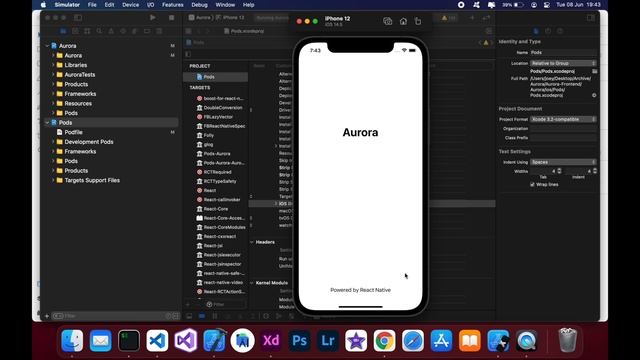This screenshot has height=360, width=640.
Task: Launch Photoshop from the Dock
Action: tap(299, 340)
